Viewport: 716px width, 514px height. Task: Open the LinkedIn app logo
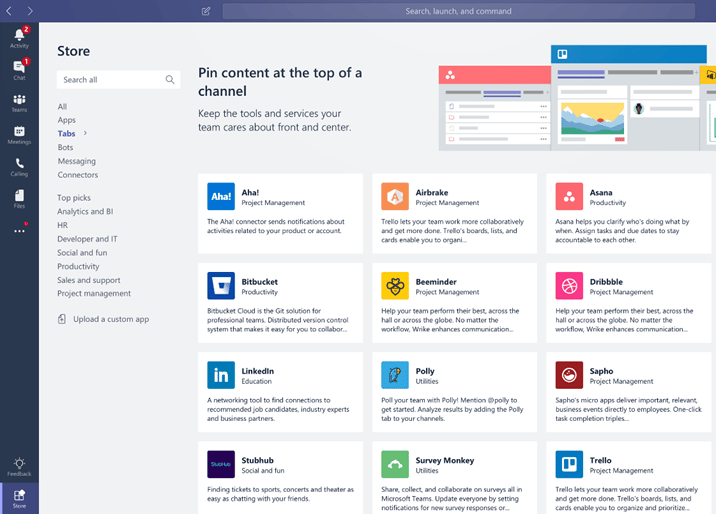[221, 375]
